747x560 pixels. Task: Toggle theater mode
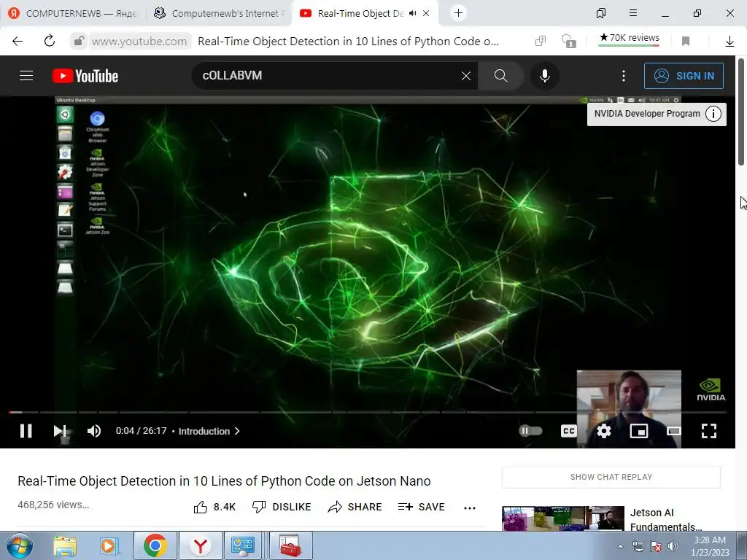pyautogui.click(x=673, y=431)
